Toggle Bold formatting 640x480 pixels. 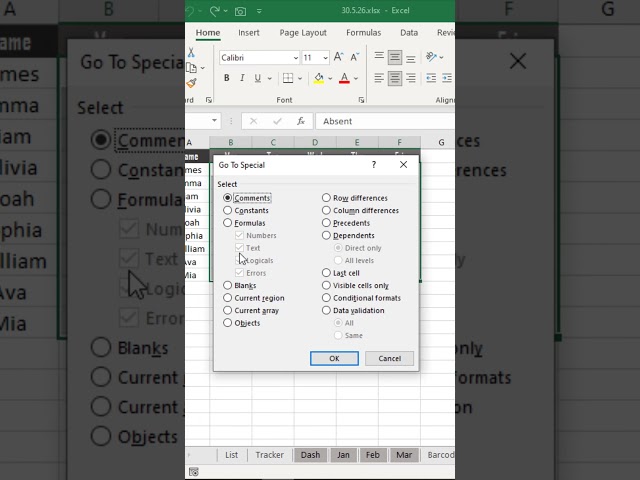pos(227,78)
